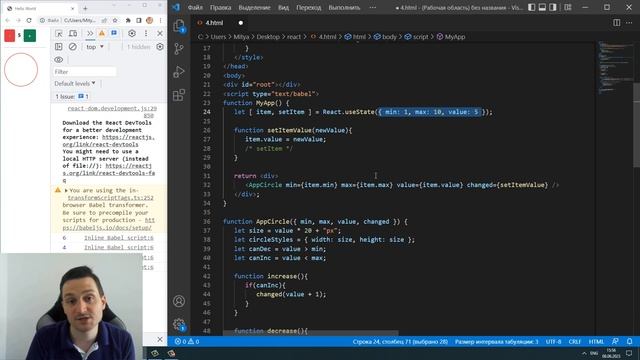Screen dimensions: 640x360
Task: Open Chrome extensions puzzle icon
Action: (128, 20)
